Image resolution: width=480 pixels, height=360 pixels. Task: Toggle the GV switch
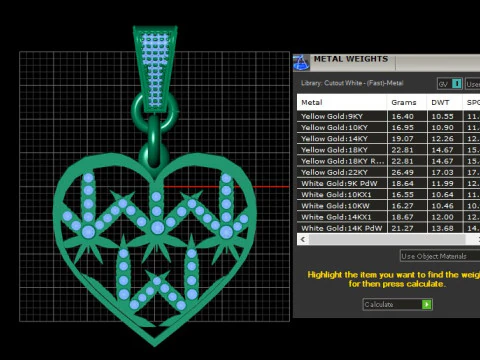pos(457,84)
